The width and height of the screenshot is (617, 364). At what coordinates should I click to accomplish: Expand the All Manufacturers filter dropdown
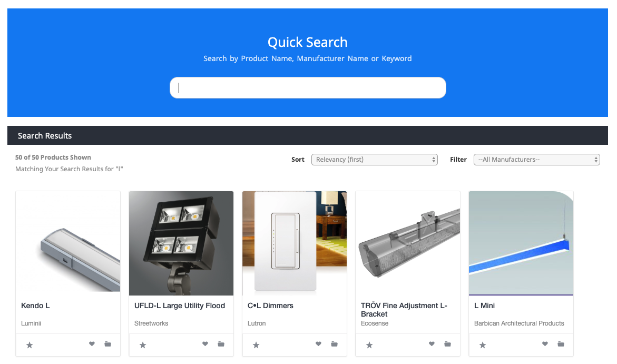(x=537, y=160)
